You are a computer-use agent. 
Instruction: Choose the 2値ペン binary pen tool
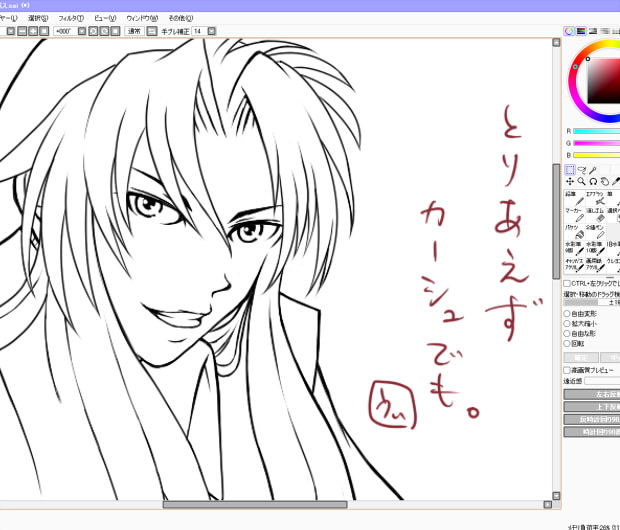(x=595, y=232)
